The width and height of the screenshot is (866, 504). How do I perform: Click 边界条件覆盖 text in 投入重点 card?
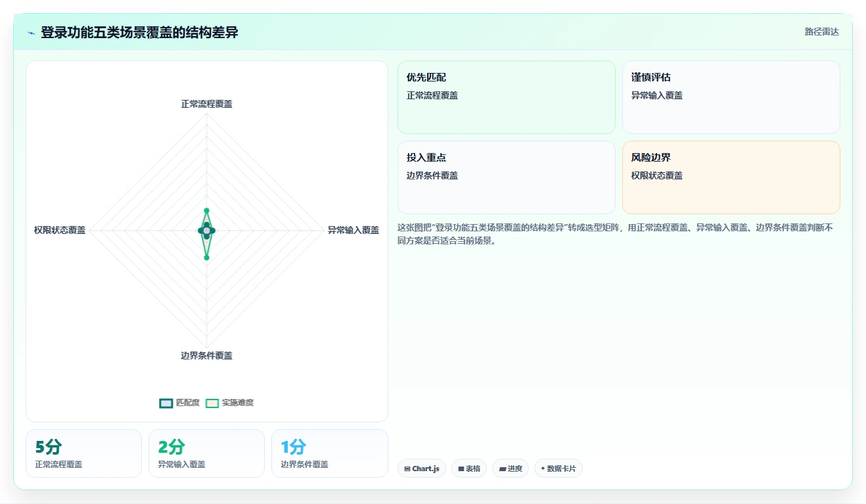click(432, 175)
